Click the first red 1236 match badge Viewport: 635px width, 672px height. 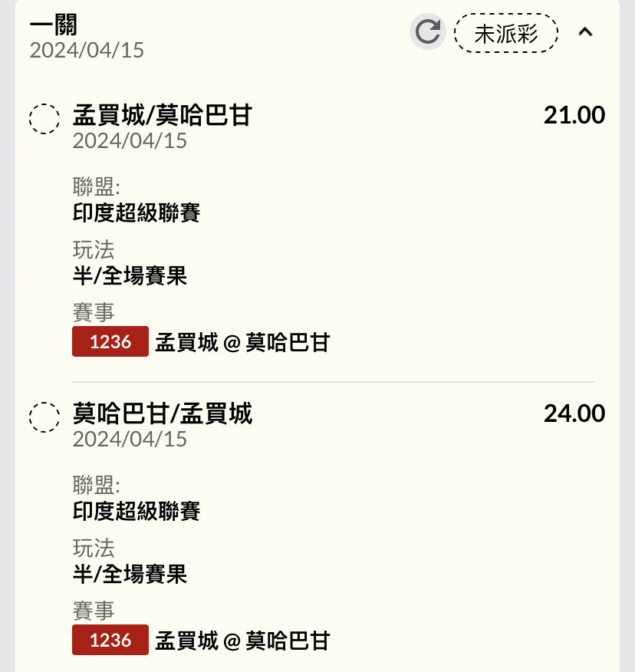click(x=110, y=341)
